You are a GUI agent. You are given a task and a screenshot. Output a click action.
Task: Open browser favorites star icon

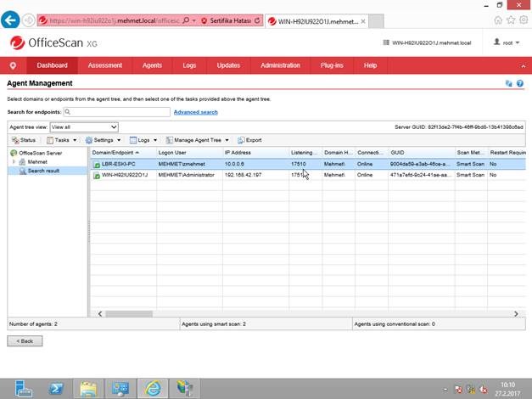pos(511,20)
